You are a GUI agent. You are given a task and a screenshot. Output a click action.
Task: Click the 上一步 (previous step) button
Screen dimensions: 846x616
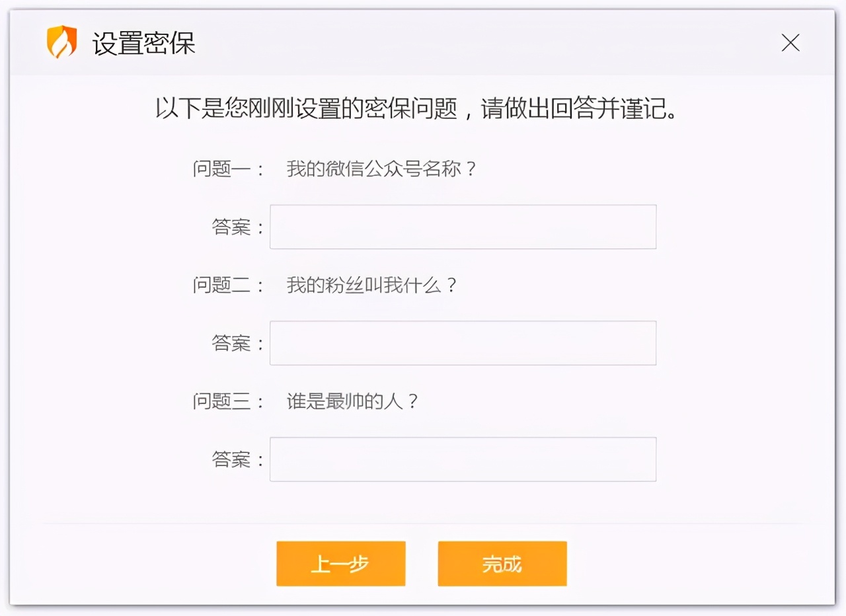340,564
